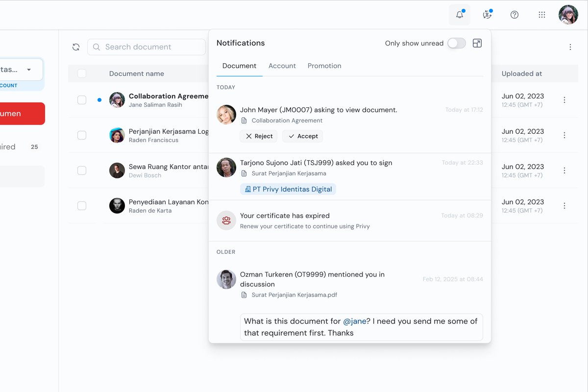Refresh the document list

pos(76,47)
